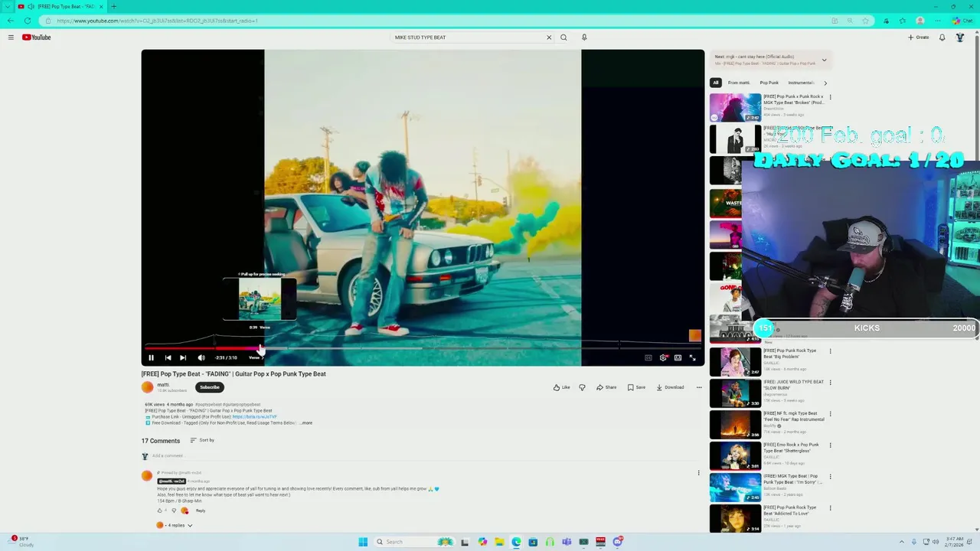Click the Add a comment field

point(168,456)
